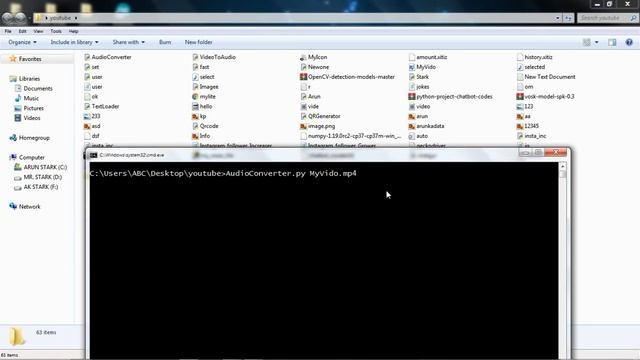Select the MyIcon file icon
This screenshot has height=360, width=640.
[303, 57]
